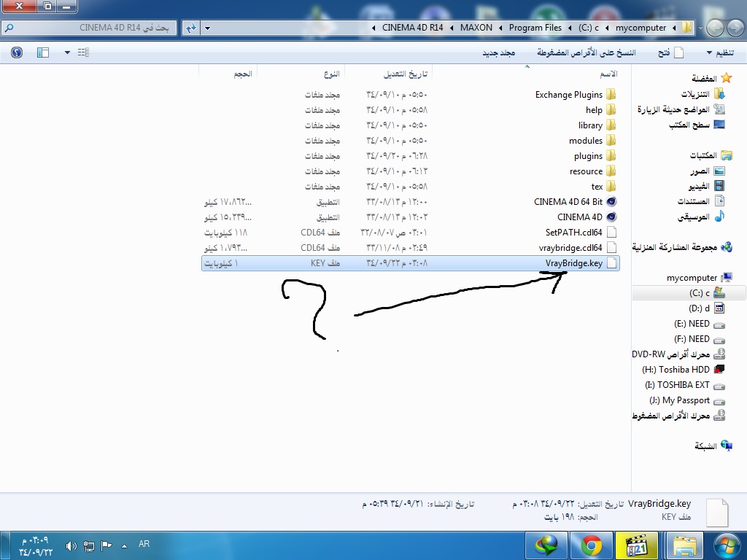Navigate to MAXON in address bar
Screen dimensions: 747x560
coord(476,28)
